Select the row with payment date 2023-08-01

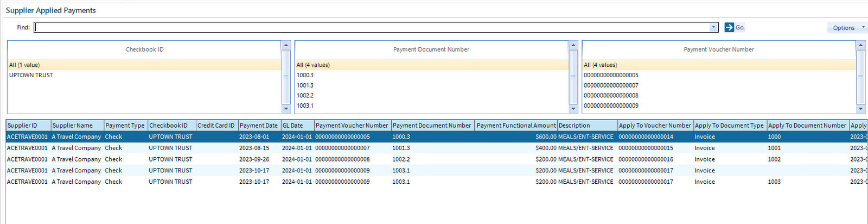pos(437,137)
